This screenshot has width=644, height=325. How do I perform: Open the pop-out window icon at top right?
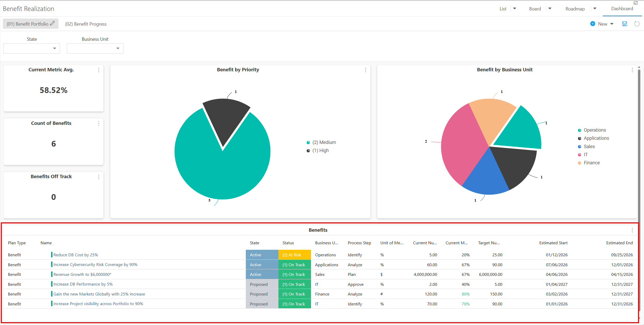(636, 3)
